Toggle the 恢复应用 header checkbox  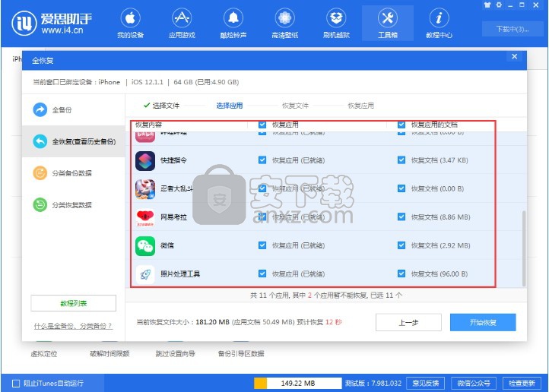(262, 125)
